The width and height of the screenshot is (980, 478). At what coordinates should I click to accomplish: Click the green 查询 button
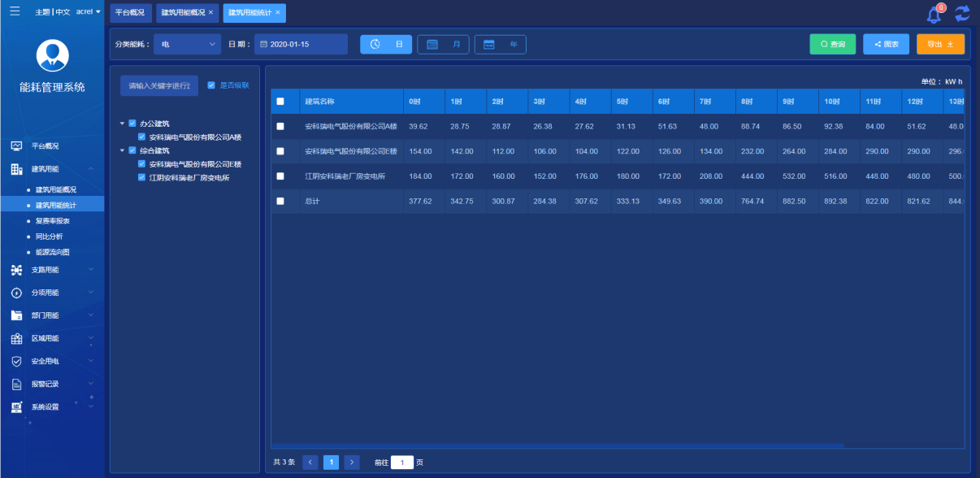coord(832,44)
